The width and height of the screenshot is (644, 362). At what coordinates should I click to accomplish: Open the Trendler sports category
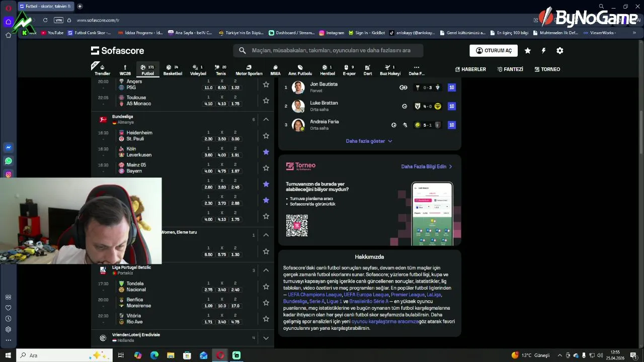pyautogui.click(x=102, y=69)
